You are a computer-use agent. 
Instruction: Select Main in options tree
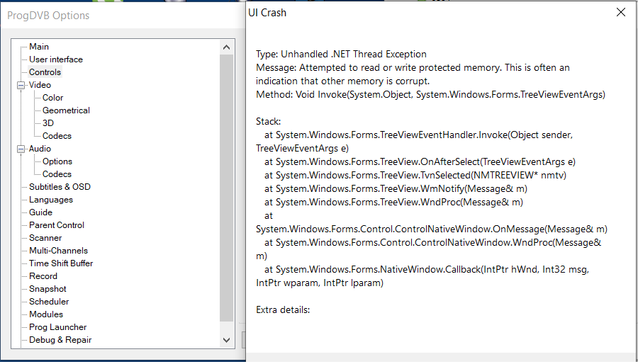(x=39, y=47)
